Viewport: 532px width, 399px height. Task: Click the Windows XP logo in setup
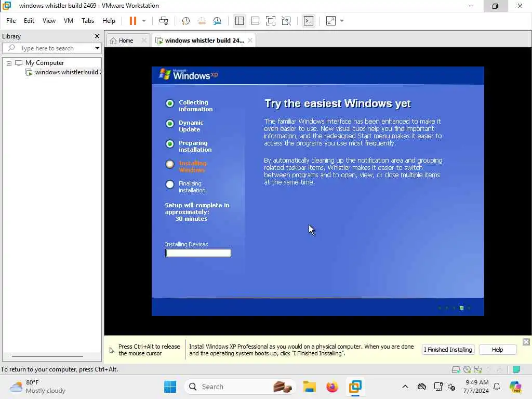(x=188, y=75)
